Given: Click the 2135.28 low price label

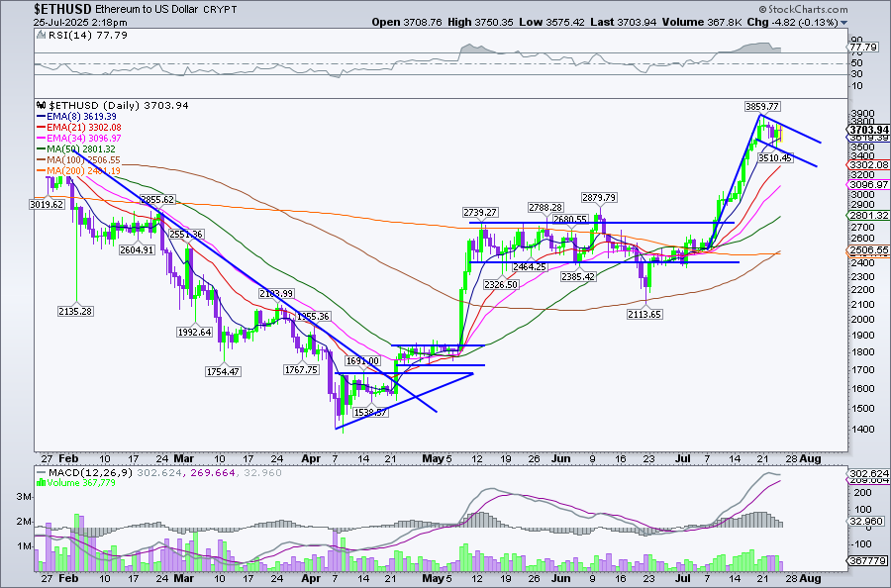Looking at the screenshot, I should click(x=75, y=311).
